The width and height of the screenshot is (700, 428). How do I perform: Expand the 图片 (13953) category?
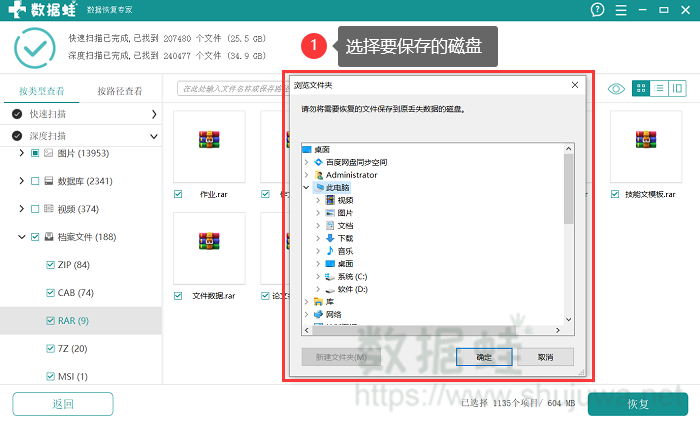(21, 153)
